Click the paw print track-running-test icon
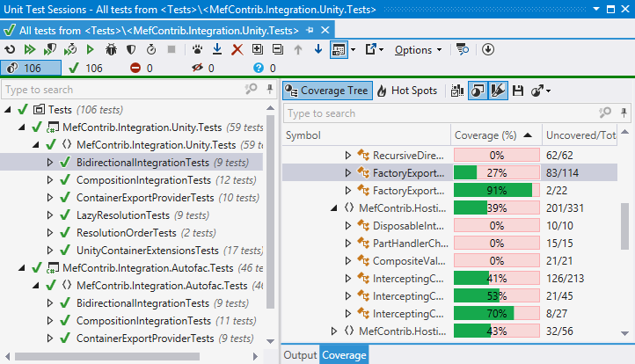This screenshot has width=635, height=364. 196,49
